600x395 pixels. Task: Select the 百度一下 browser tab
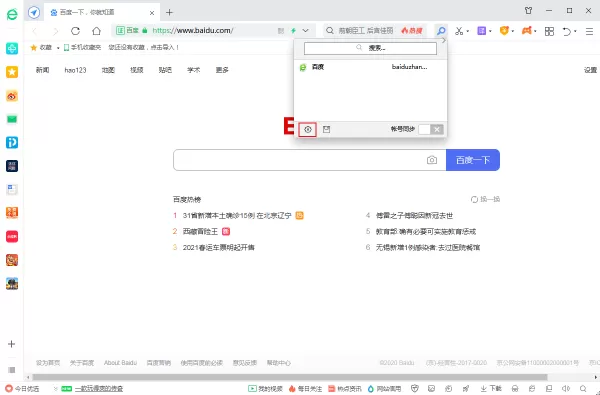pyautogui.click(x=102, y=12)
